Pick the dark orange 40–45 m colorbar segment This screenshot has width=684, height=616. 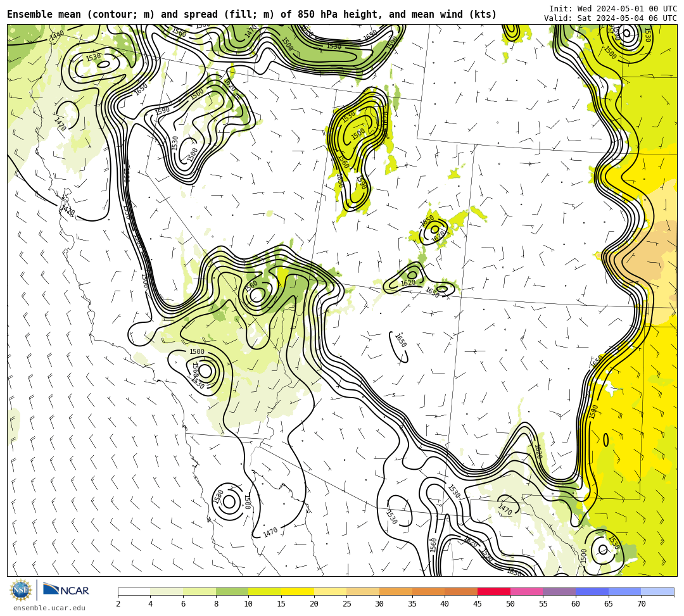tap(461, 591)
